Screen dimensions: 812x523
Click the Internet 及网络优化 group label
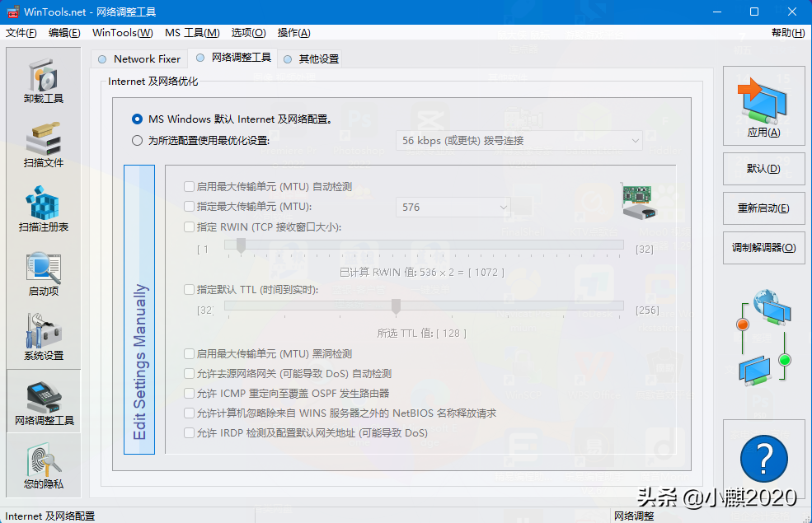(153, 82)
